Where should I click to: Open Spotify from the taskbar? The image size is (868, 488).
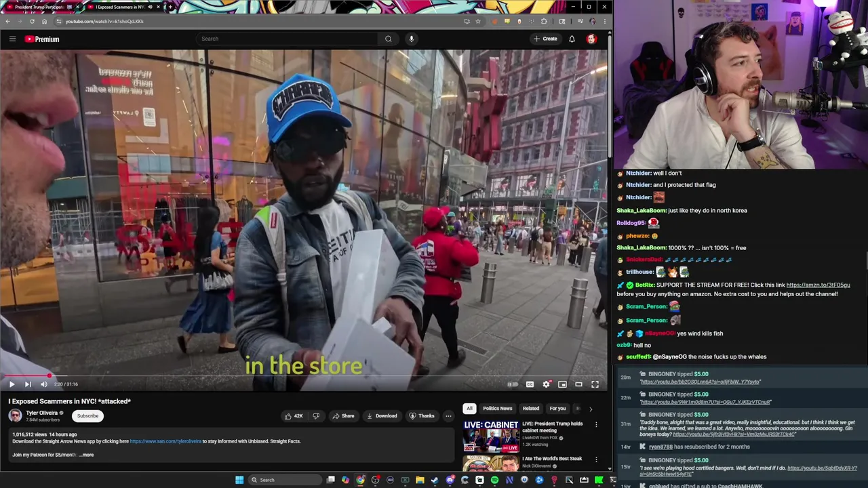pyautogui.click(x=494, y=480)
